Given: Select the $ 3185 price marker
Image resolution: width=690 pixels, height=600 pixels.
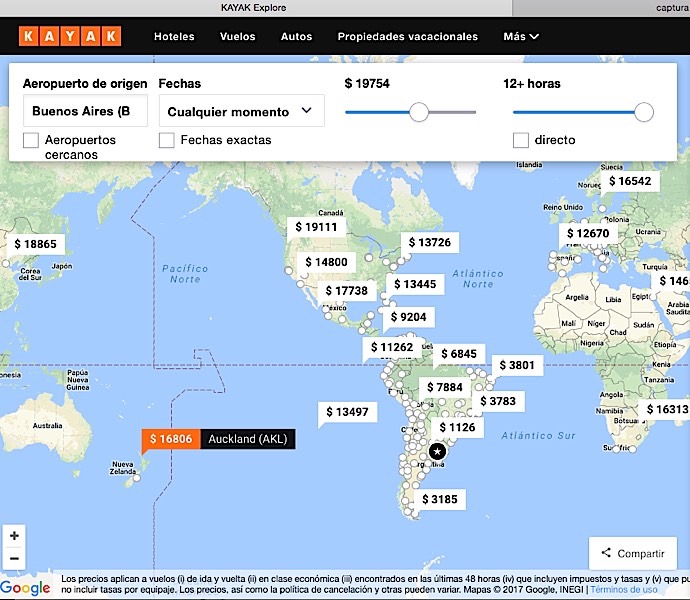Looking at the screenshot, I should [440, 499].
